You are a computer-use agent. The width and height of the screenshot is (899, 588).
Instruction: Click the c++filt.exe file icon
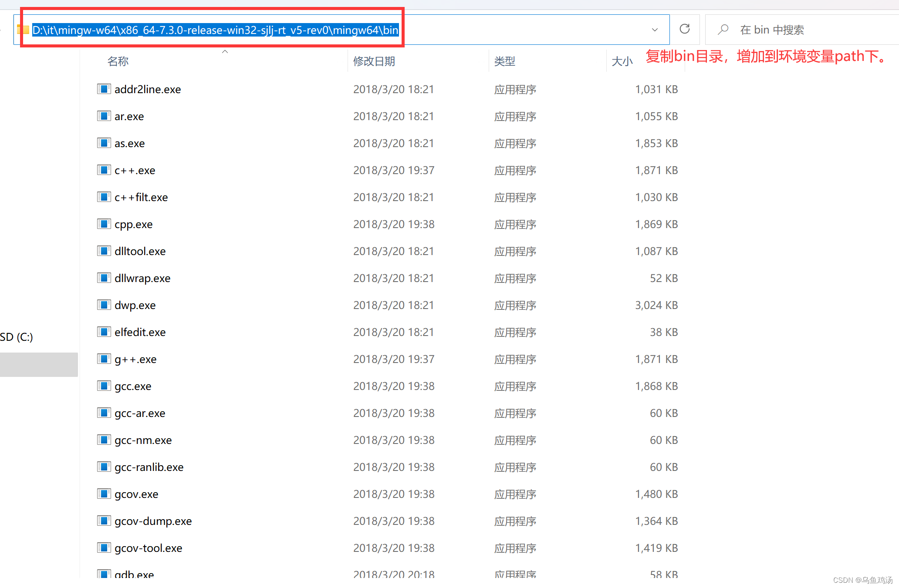(104, 197)
